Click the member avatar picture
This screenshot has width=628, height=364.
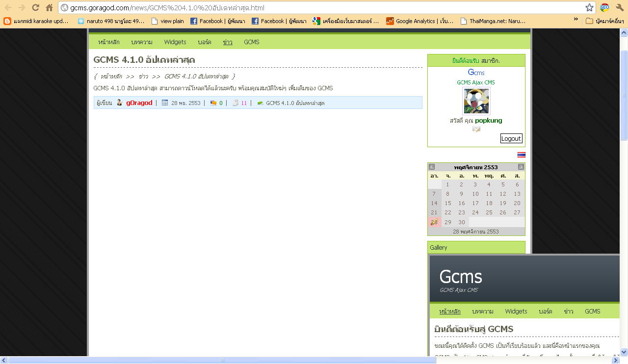point(476,101)
